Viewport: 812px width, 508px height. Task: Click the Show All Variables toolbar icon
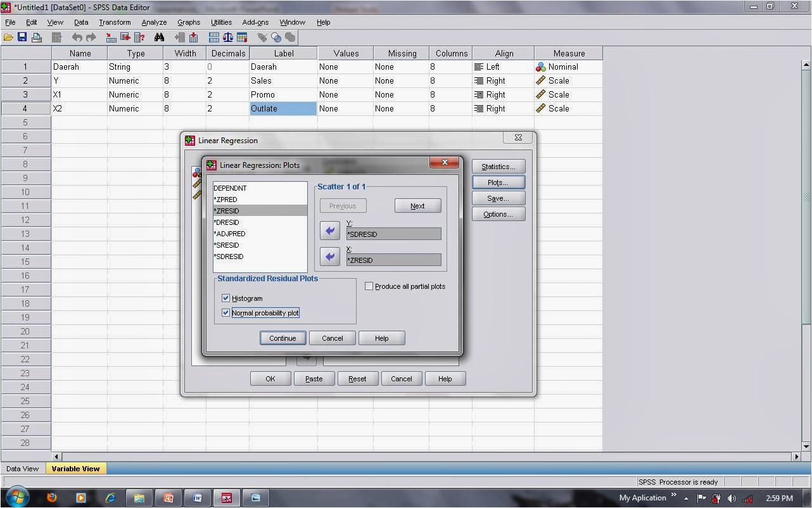click(x=290, y=37)
